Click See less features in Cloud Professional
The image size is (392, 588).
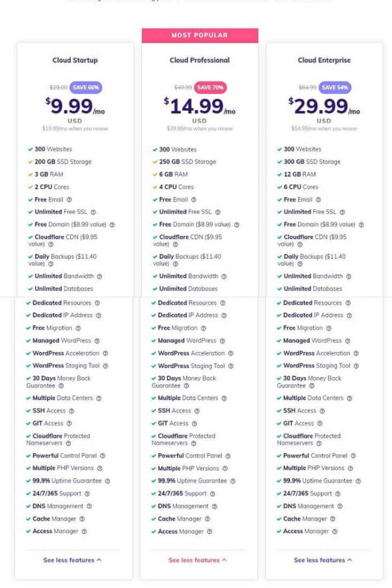[197, 560]
